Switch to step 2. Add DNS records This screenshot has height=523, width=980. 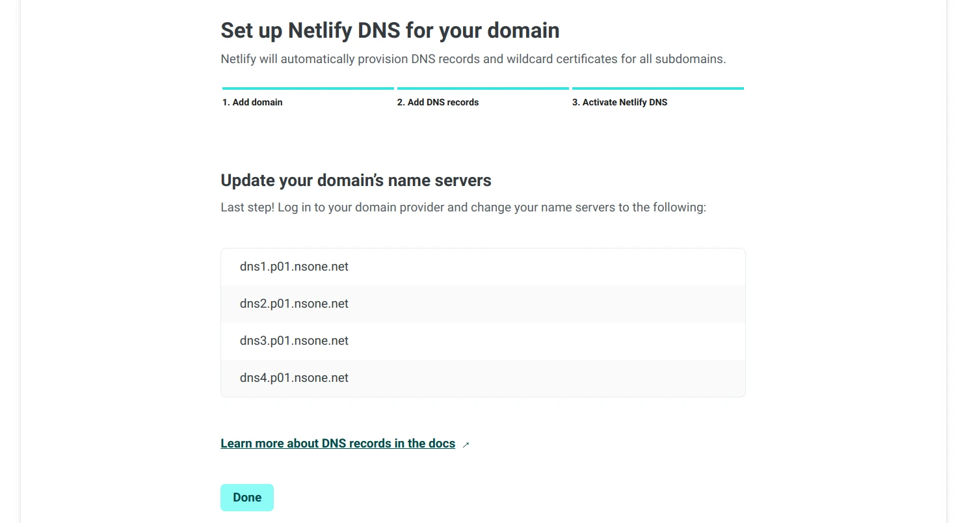click(438, 102)
